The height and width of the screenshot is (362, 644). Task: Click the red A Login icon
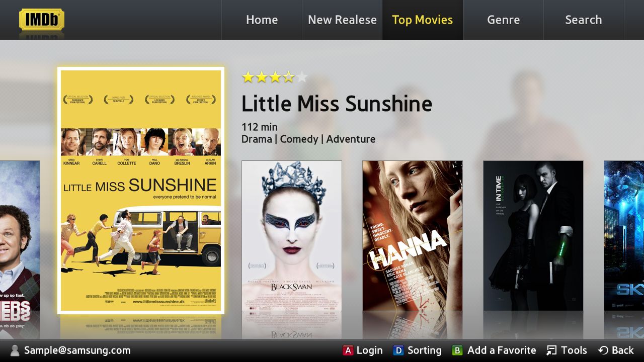pyautogui.click(x=348, y=350)
